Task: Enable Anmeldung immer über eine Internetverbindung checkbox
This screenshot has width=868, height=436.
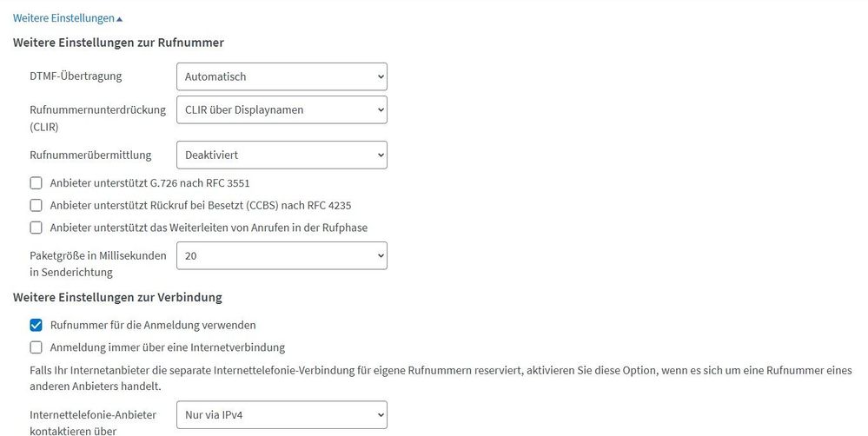Action: coord(36,347)
